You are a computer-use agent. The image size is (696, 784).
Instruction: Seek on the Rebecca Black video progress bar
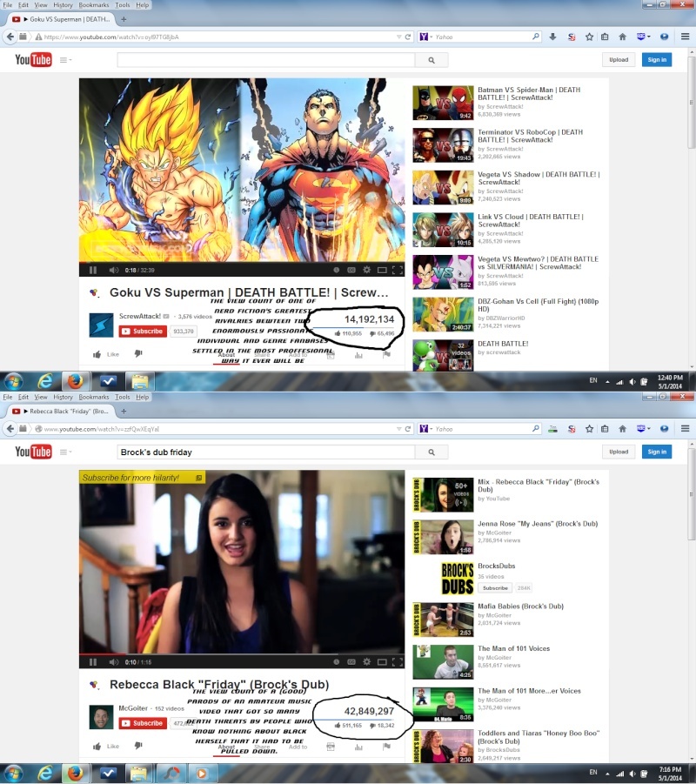242,654
